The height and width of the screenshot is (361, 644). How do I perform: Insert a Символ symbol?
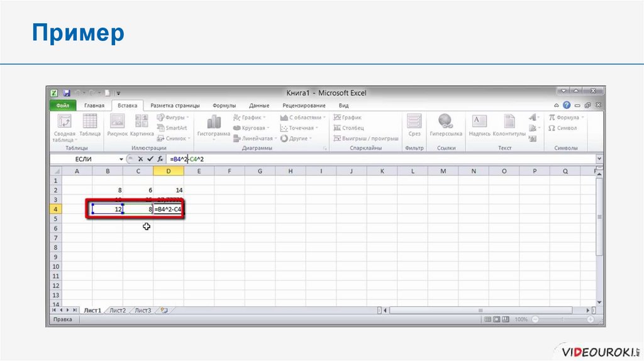point(563,128)
